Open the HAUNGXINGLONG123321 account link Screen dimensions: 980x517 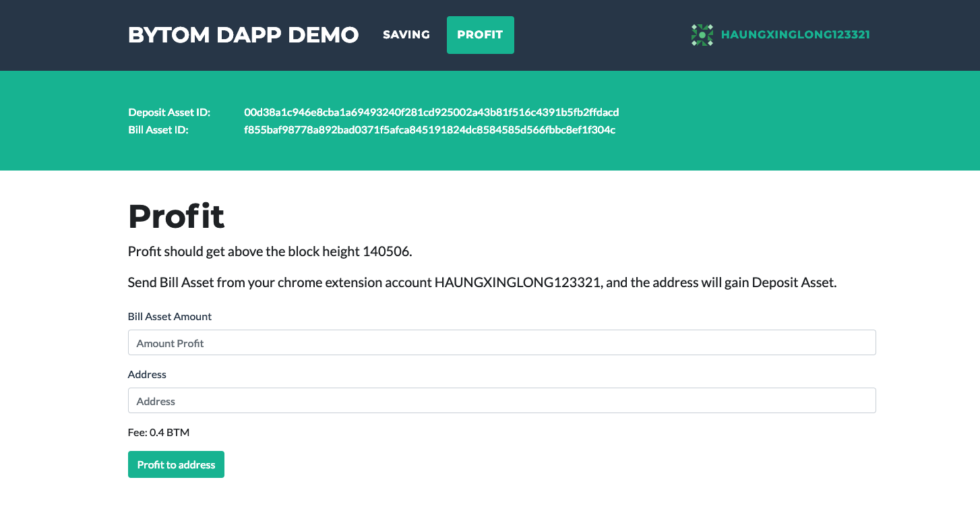coord(795,34)
